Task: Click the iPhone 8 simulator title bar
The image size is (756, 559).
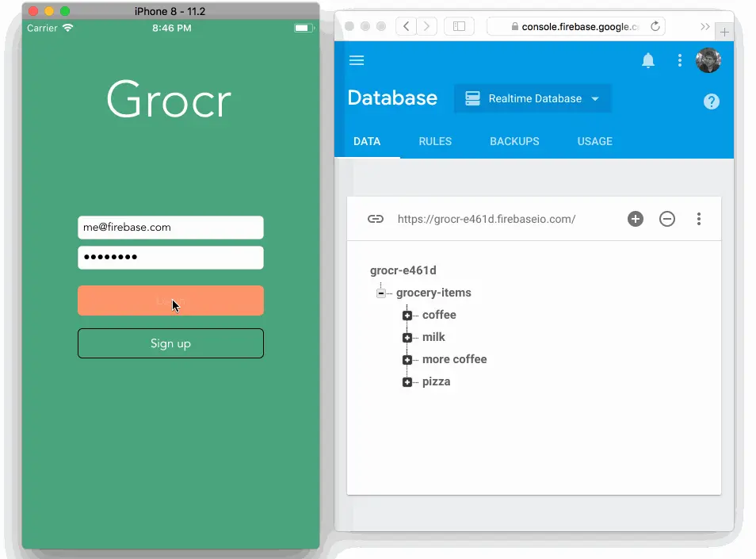Action: 170,10
